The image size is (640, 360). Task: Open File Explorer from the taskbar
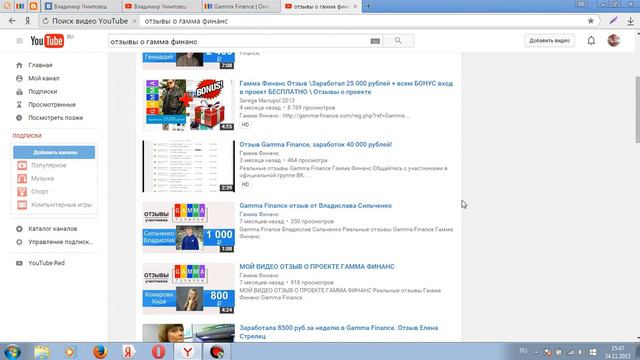(x=42, y=351)
